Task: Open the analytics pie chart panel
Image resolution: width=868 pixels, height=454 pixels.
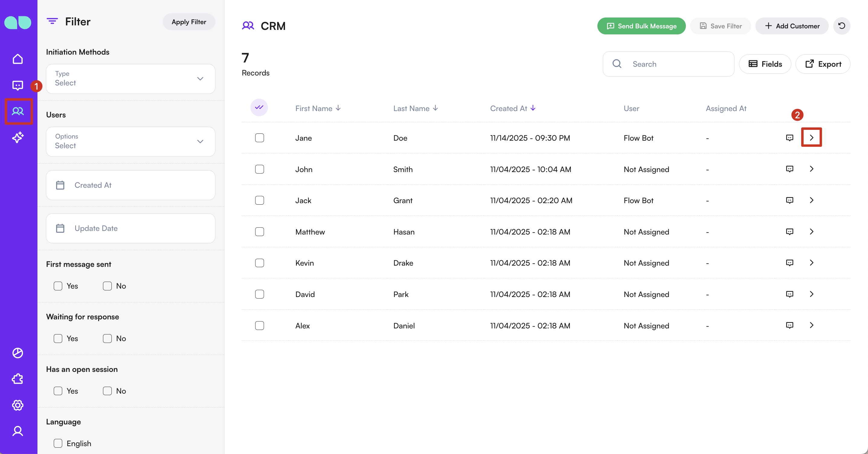Action: tap(18, 353)
